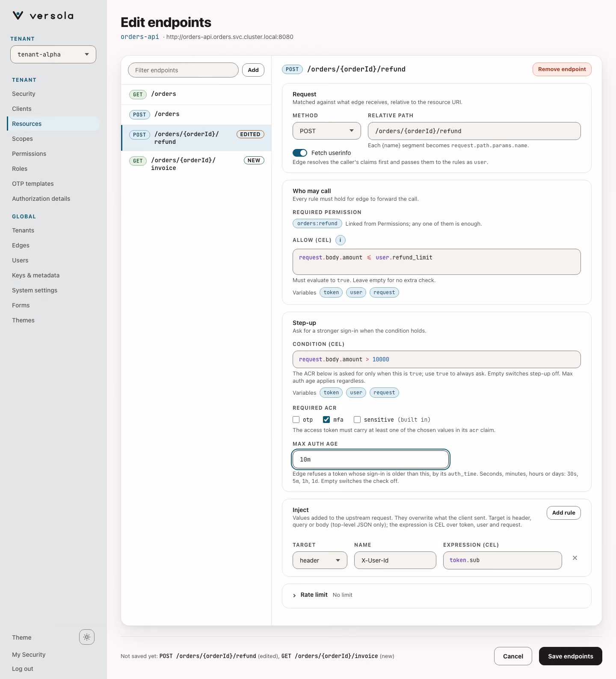Image resolution: width=616 pixels, height=679 pixels.
Task: Click the Allow CEL expression editor
Action: point(436,262)
